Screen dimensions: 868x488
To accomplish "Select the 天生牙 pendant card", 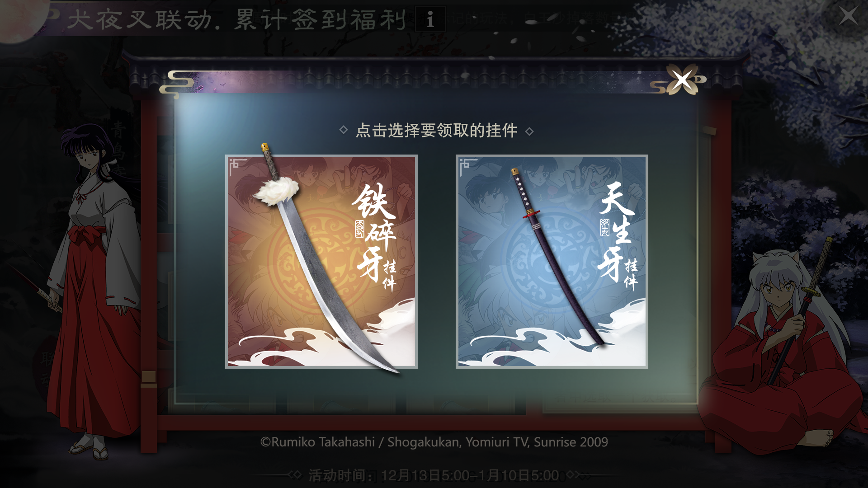I will tap(552, 262).
